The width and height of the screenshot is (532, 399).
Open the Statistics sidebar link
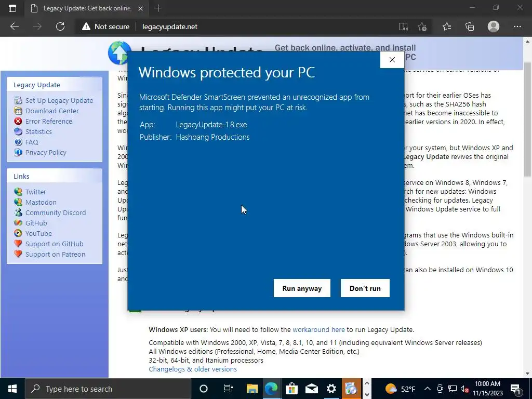point(38,131)
